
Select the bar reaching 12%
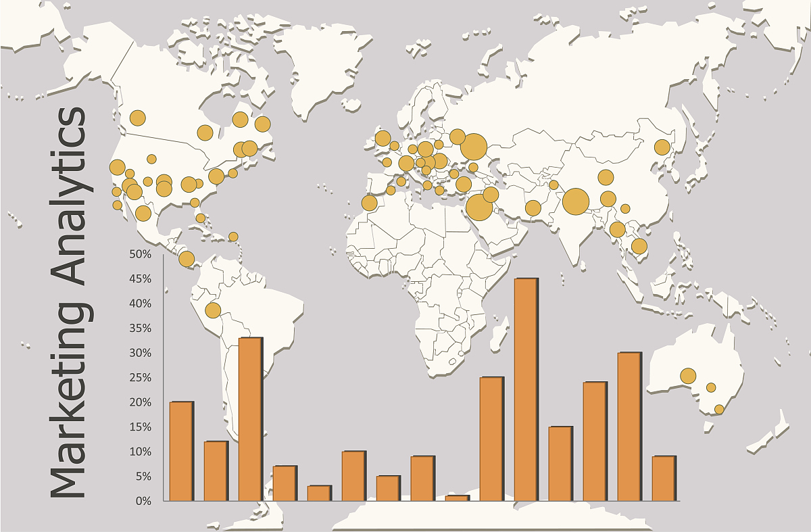point(216,471)
